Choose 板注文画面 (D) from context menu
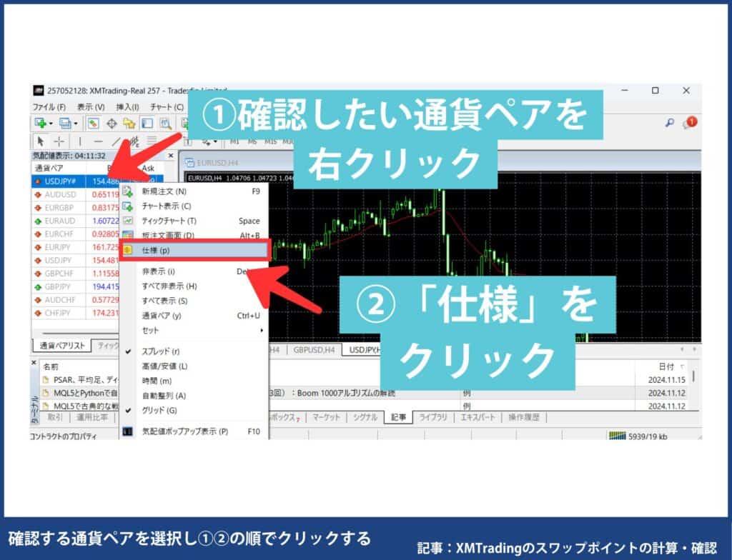 (194, 235)
